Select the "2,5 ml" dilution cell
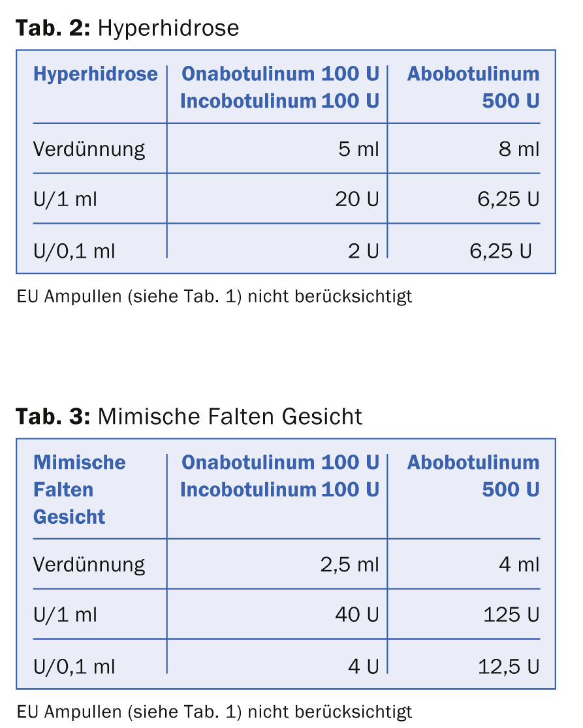The height and width of the screenshot is (728, 583). 349,564
